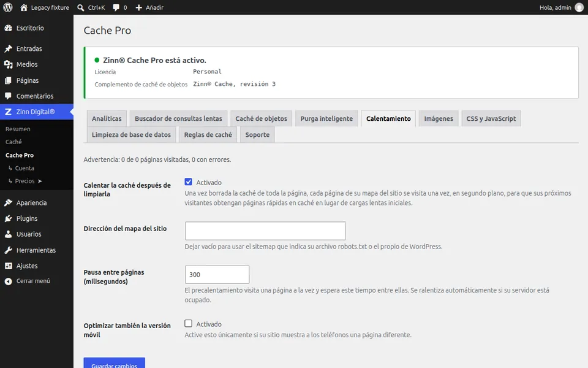Open the Ajustes menu item
Screen dimensions: 588x368
(37, 266)
